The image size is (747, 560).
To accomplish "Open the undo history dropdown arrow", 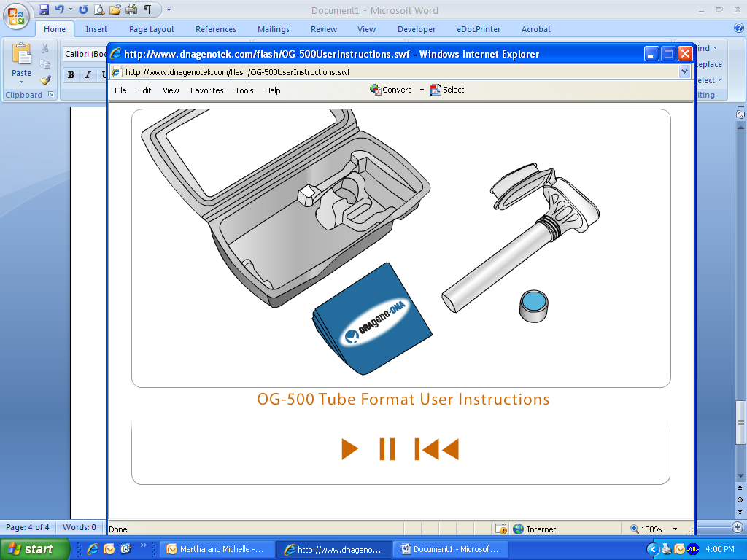I will click(x=70, y=9).
